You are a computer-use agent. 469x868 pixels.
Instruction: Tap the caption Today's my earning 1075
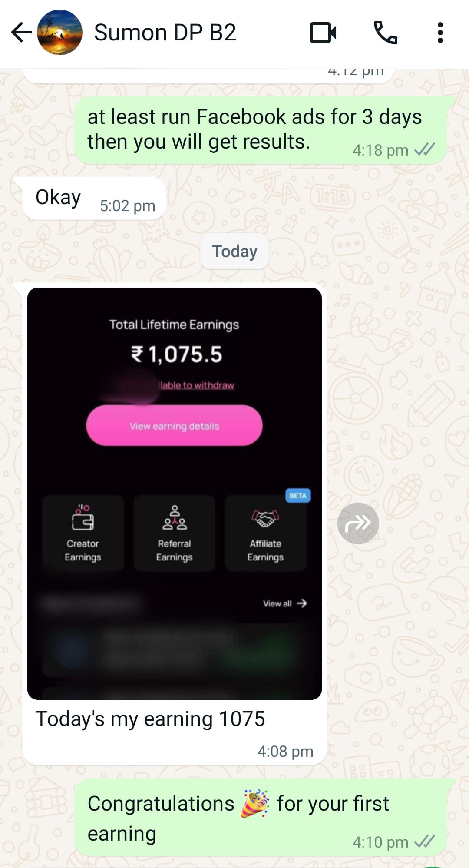click(x=150, y=719)
